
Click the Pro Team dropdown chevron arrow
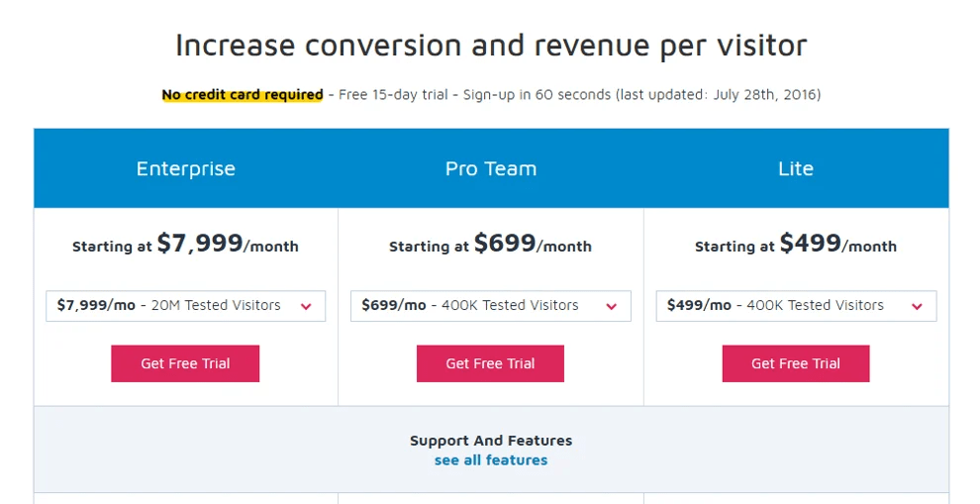611,306
